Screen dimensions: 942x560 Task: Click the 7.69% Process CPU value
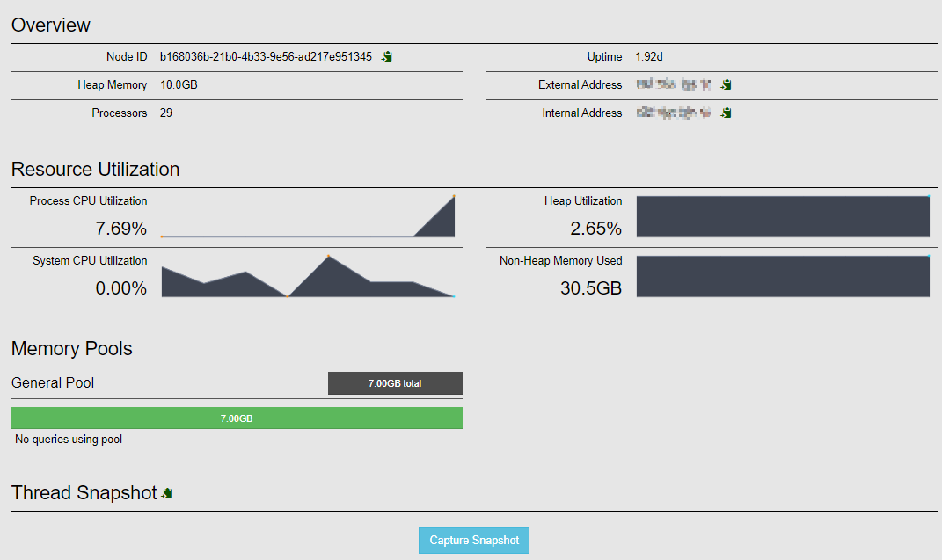pos(120,228)
